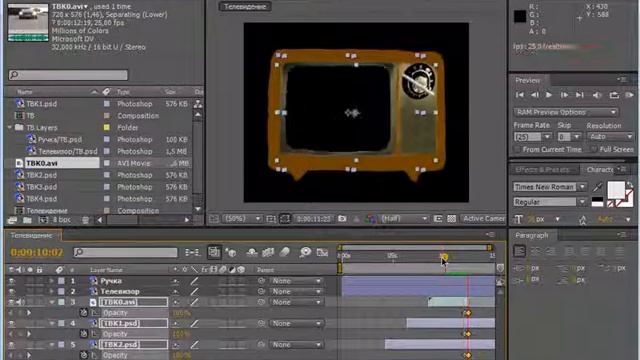Image resolution: width=640 pixels, height=360 pixels.
Task: Select ТВК0.avi in the Project panel
Action: point(42,163)
